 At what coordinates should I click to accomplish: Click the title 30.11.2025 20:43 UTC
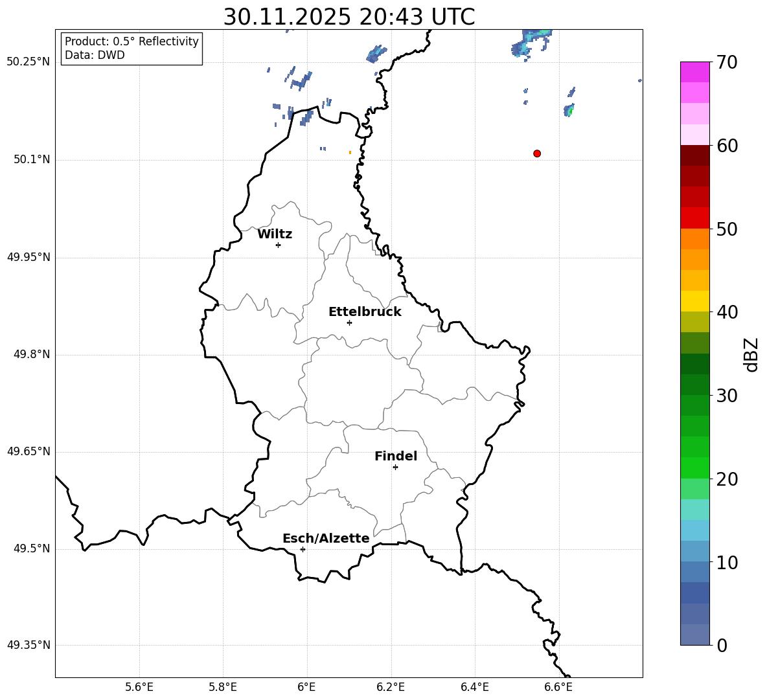[x=349, y=17]
